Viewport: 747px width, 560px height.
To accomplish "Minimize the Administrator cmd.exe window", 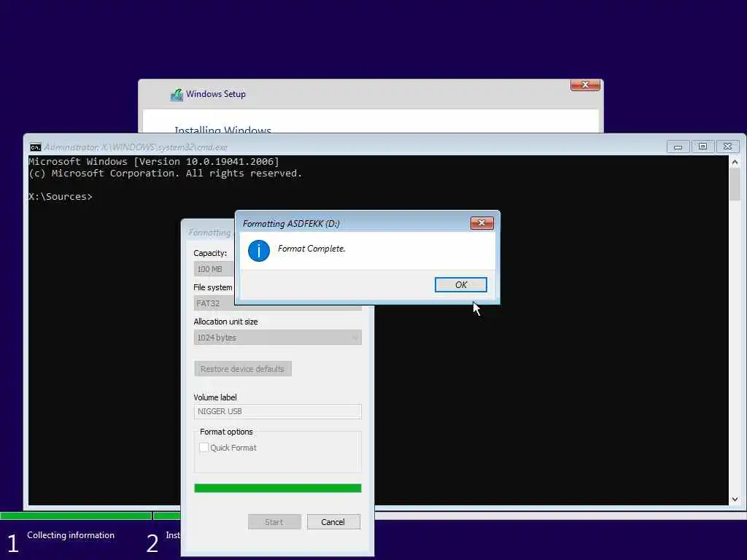I will 678,147.
